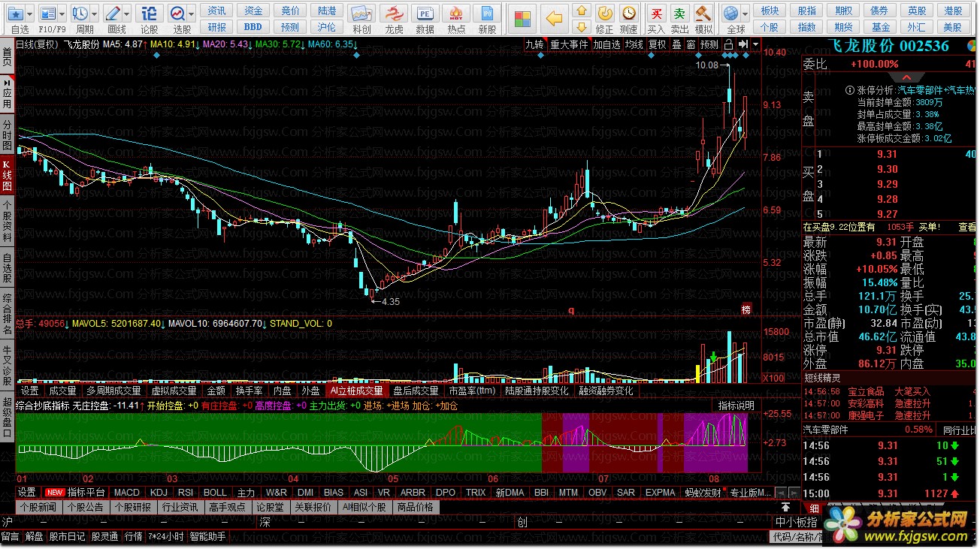
Task: Expand the 画线 dropdown arrow
Action: 127,14
